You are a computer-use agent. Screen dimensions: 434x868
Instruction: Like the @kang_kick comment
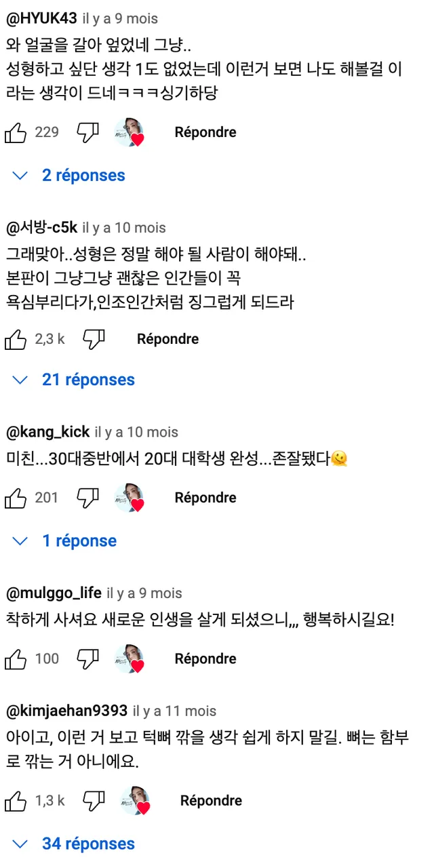coord(16,498)
